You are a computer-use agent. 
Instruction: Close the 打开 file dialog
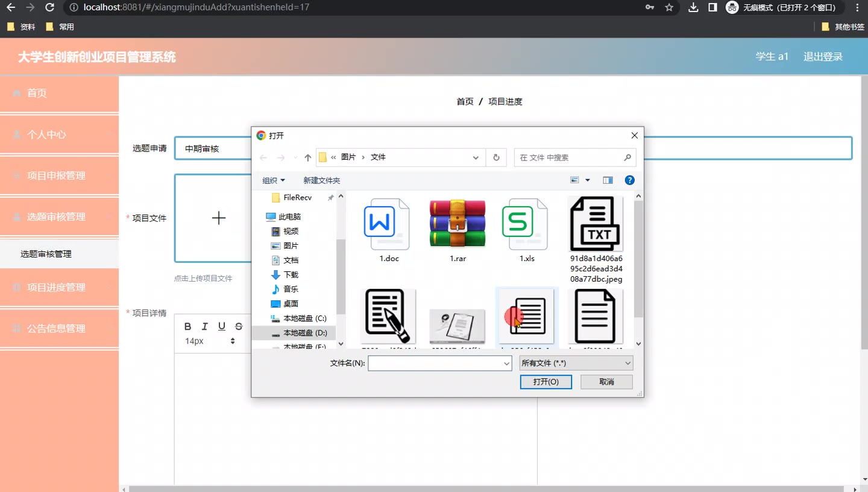[634, 136]
